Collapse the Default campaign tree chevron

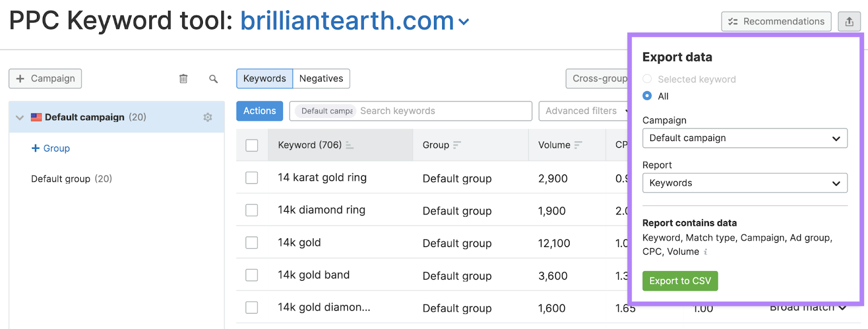pos(20,117)
